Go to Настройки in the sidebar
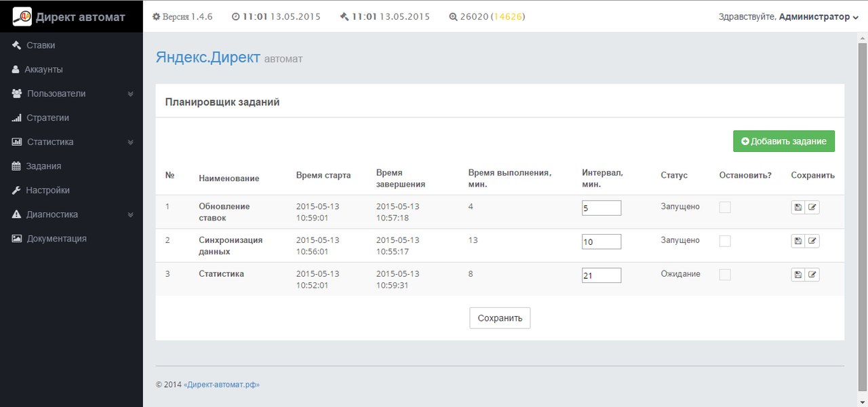This screenshot has height=407, width=868. pyautogui.click(x=47, y=191)
